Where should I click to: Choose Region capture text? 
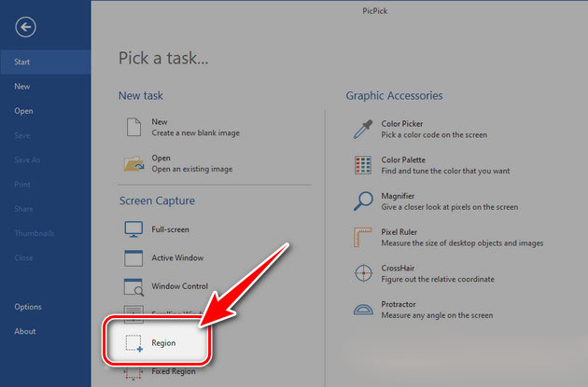click(163, 343)
